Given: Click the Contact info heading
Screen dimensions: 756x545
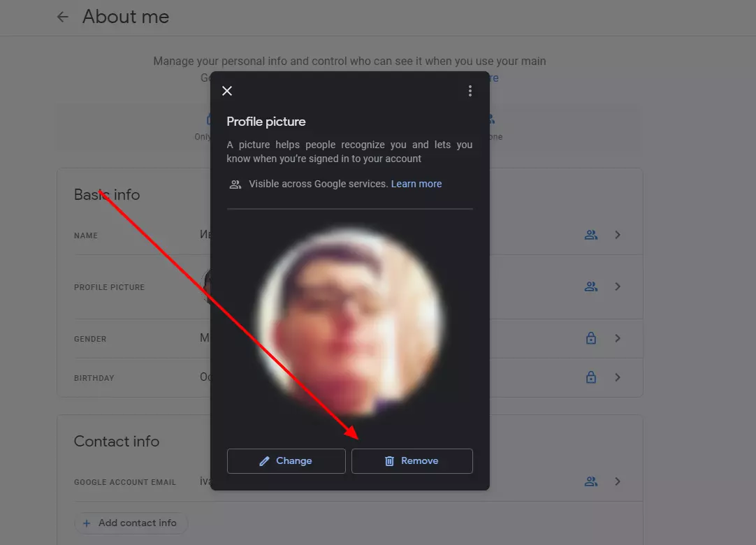Looking at the screenshot, I should tap(117, 442).
